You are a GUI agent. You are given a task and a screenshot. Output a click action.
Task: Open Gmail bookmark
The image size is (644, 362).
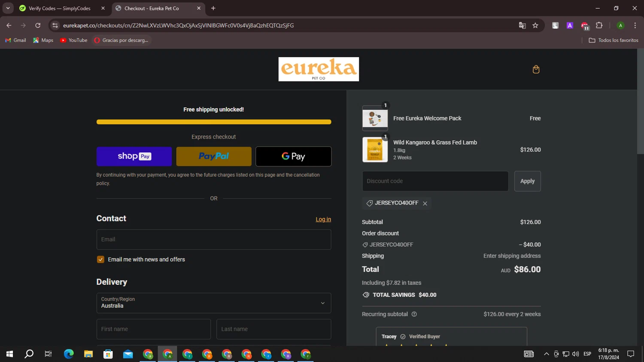[15, 40]
